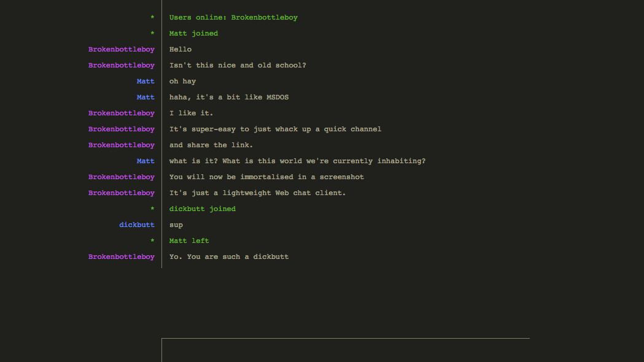
Task: Click the dickbutt username beside "sup"
Action: tap(137, 225)
